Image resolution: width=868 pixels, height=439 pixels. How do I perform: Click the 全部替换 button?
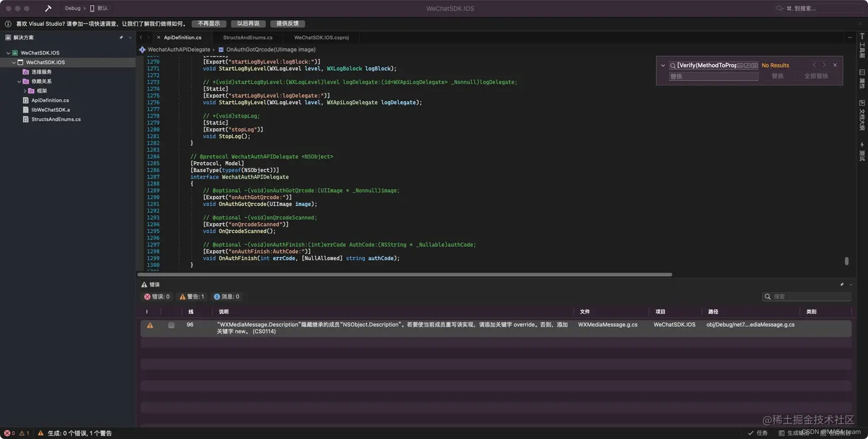point(816,76)
